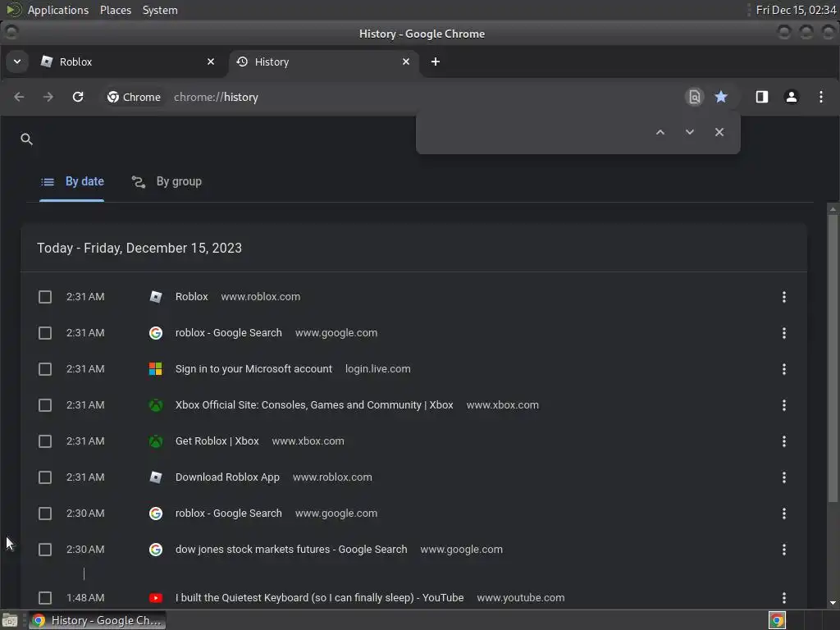The height and width of the screenshot is (630, 840).
Task: Open more actions for Download Roblox App
Action: 783,477
